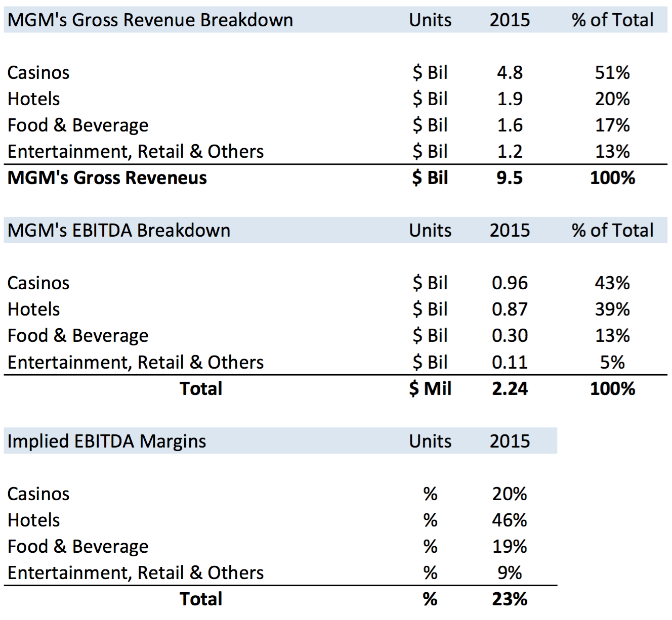Image resolution: width=672 pixels, height=620 pixels.
Task: Select Entertainment margin value 9%
Action: click(510, 573)
